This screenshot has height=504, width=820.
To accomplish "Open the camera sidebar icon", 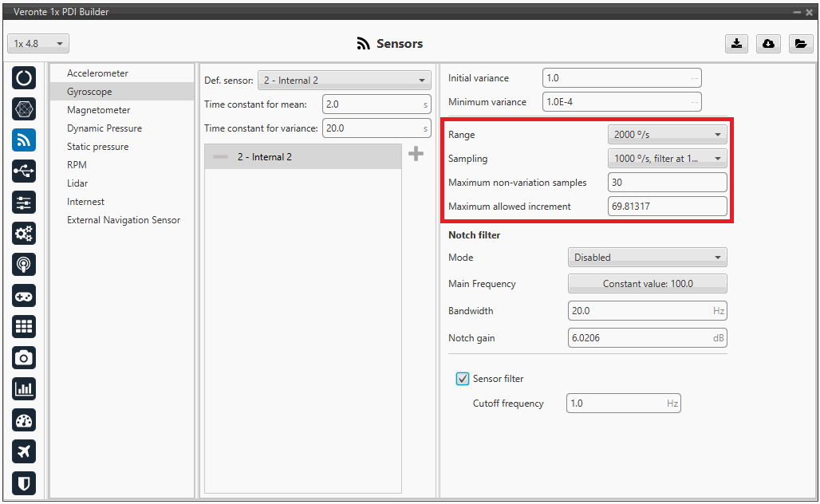I will (24, 358).
